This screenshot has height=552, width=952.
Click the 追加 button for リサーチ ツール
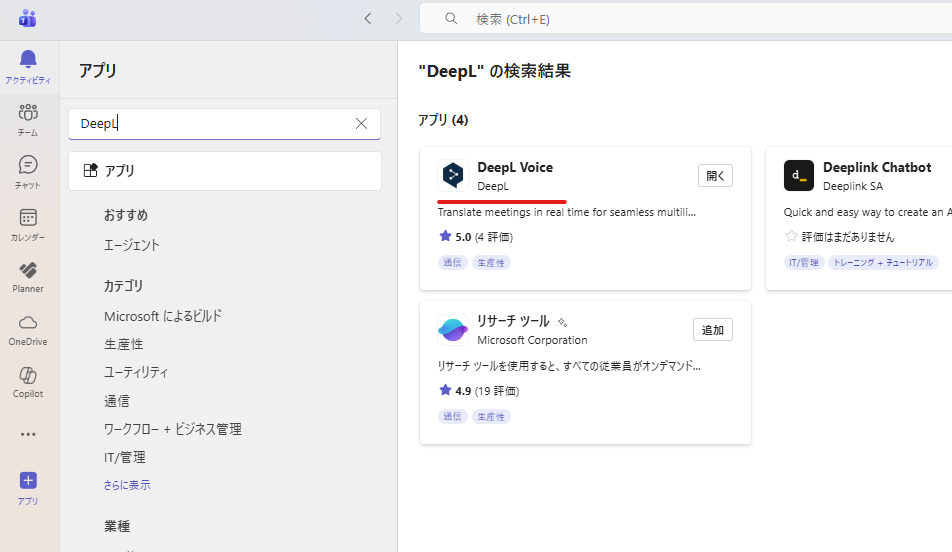click(x=712, y=330)
